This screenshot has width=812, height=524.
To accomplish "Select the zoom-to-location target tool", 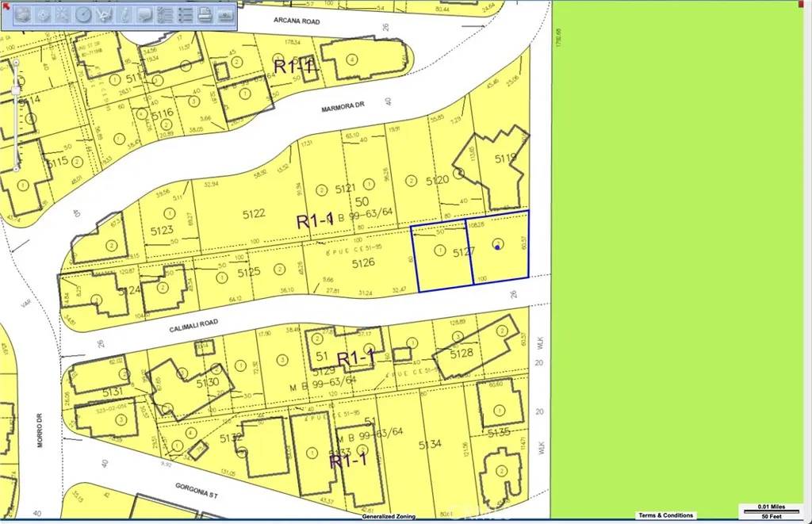I will (x=44, y=16).
